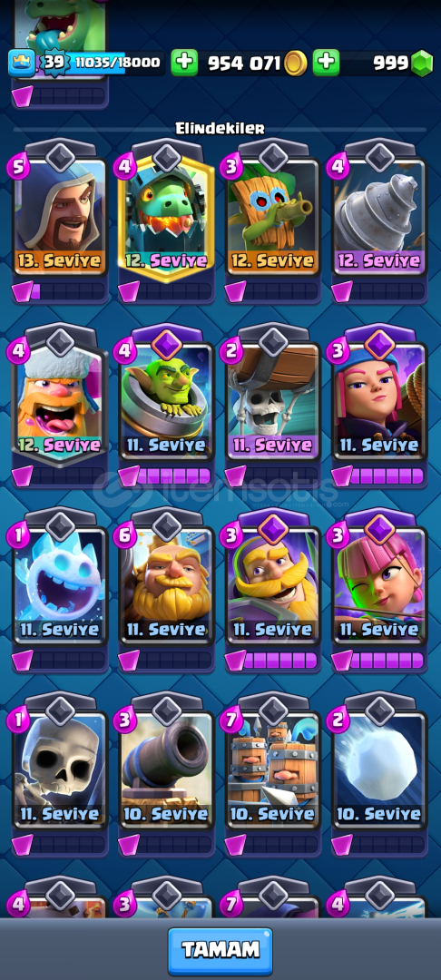Tap the green plus beside gold coins
Screen dimensions: 441x980
[x=184, y=63]
